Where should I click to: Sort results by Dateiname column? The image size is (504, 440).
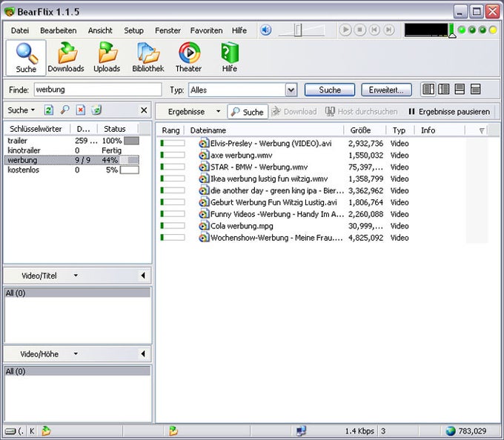click(264, 130)
